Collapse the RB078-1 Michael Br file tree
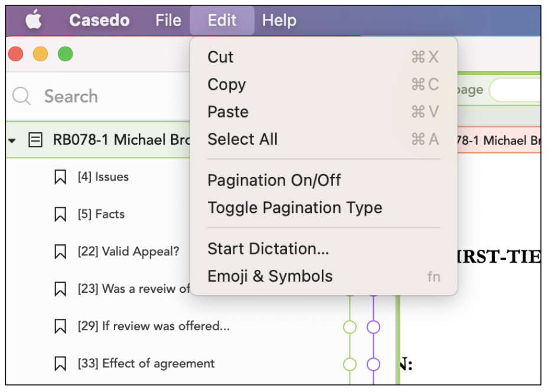Screen dimensions: 548x392 click(12, 141)
